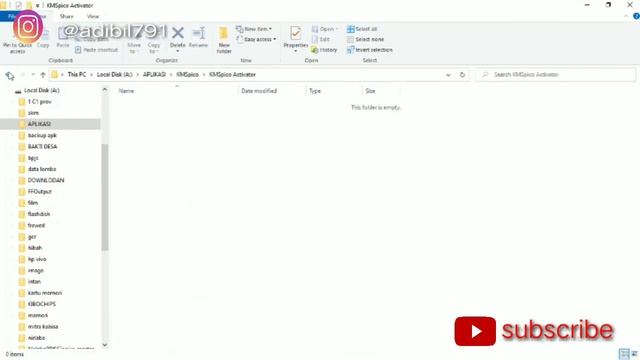
Task: Open the Easy access dropdown
Action: (x=256, y=40)
